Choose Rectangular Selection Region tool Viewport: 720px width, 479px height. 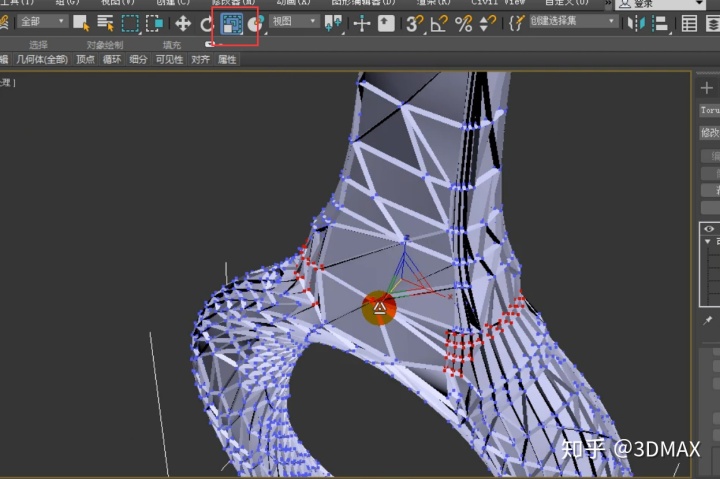pyautogui.click(x=130, y=23)
